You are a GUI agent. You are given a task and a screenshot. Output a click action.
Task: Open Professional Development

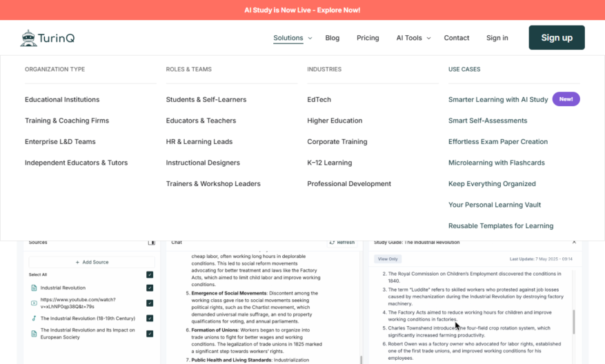point(349,184)
